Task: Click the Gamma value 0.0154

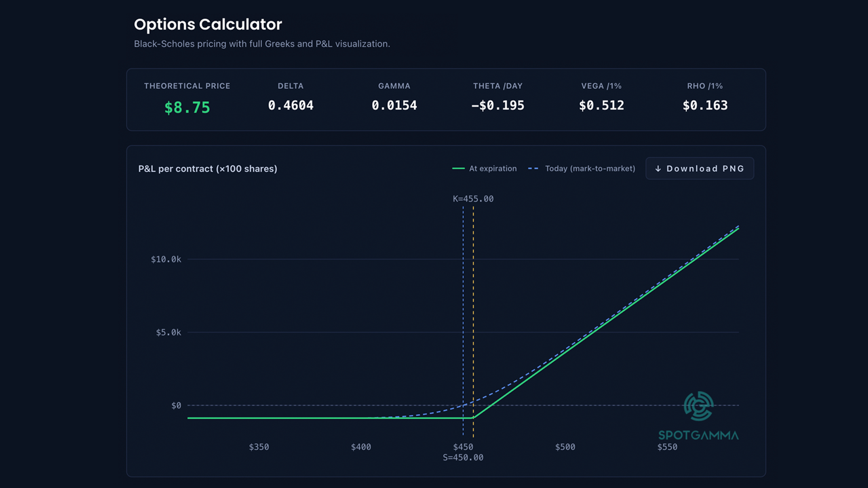Action: pyautogui.click(x=394, y=105)
